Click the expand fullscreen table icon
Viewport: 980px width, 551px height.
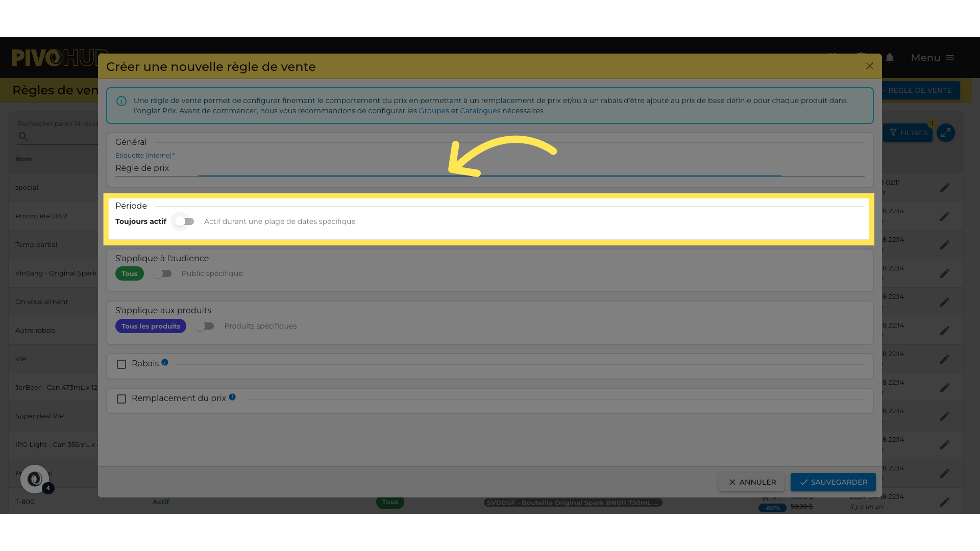tap(946, 133)
